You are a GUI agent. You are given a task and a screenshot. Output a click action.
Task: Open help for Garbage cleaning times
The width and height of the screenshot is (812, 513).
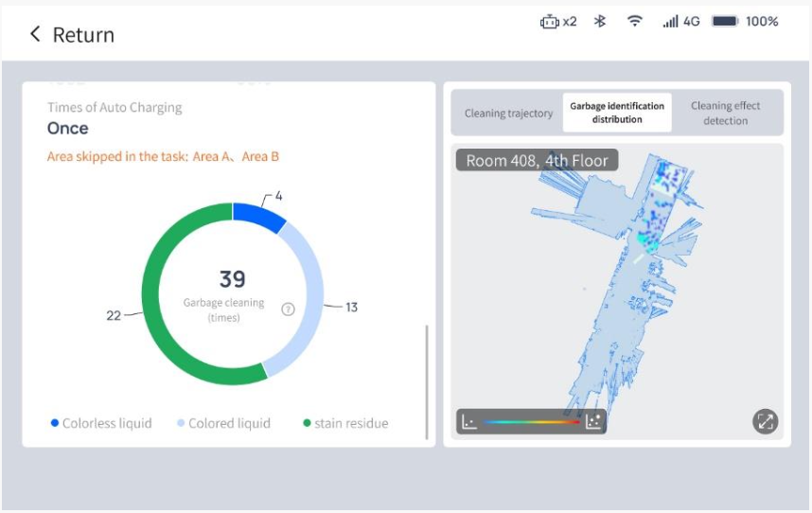(289, 309)
